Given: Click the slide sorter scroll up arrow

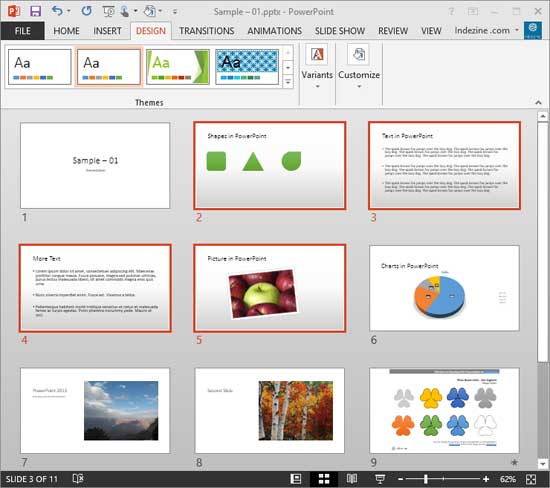Looking at the screenshot, I should point(543,116).
